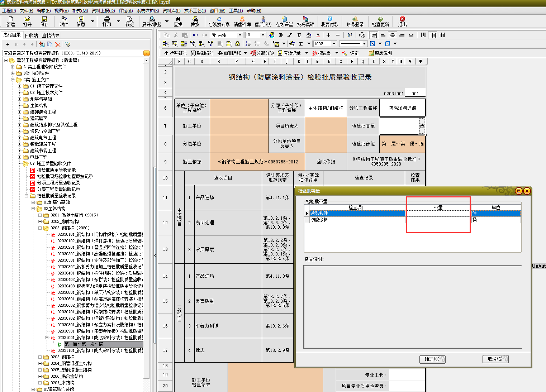Click 容量 cell for 涂装构件 row
This screenshot has width=546, height=392.
(x=438, y=213)
